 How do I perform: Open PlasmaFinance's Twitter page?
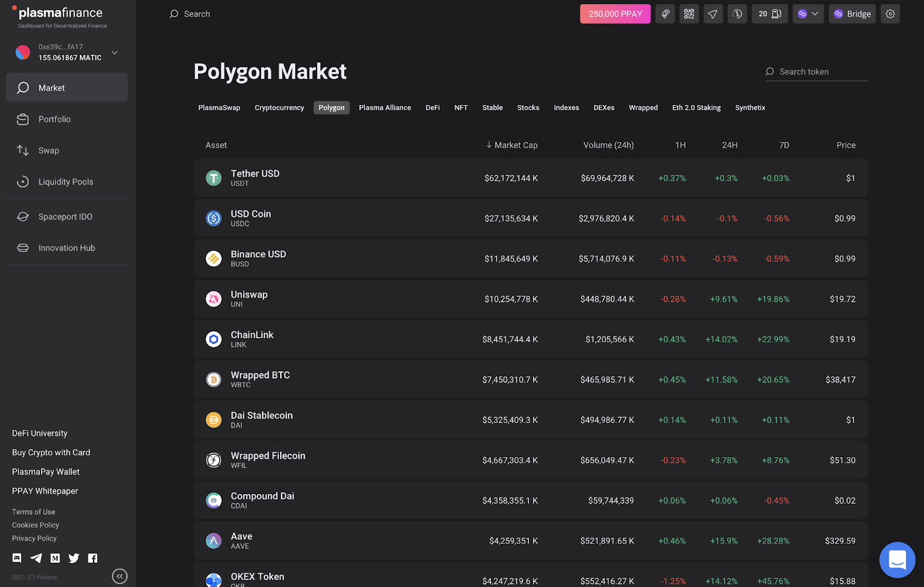pyautogui.click(x=74, y=558)
